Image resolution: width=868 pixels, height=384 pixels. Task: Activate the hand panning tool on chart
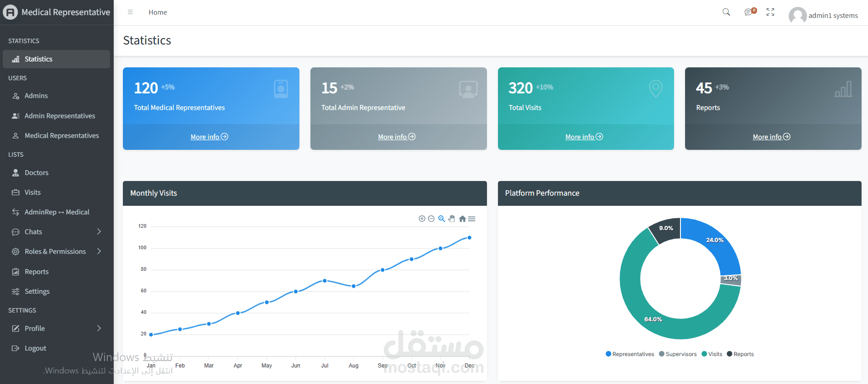click(x=452, y=219)
